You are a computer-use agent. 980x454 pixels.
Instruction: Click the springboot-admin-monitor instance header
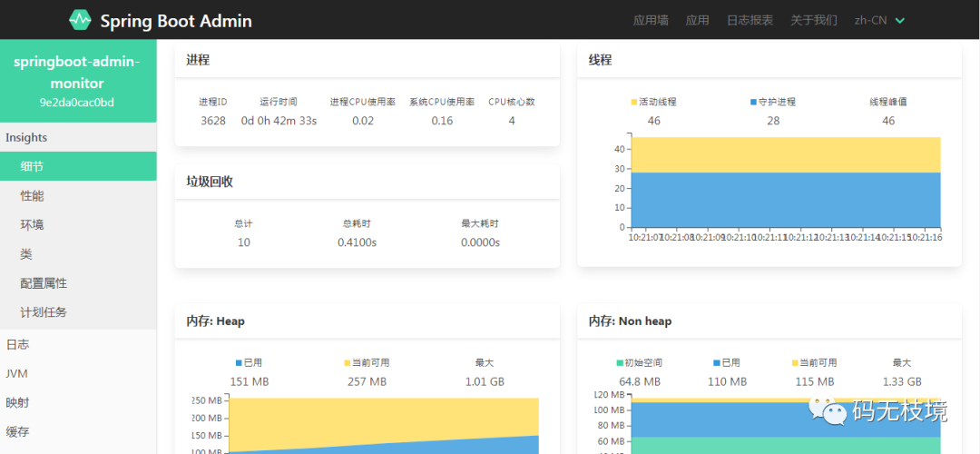point(77,81)
